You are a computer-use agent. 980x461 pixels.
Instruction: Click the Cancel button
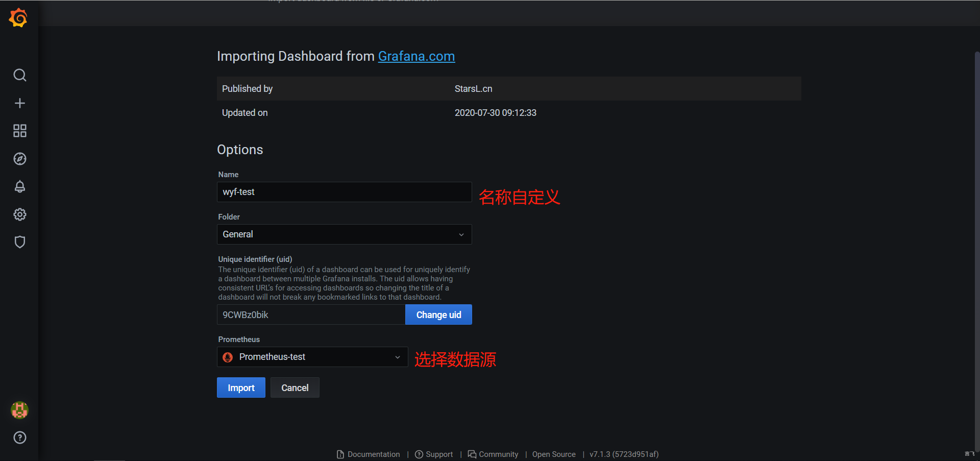(x=295, y=387)
